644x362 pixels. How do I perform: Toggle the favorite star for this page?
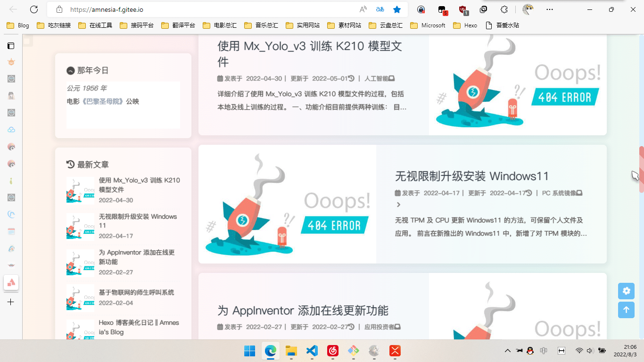tap(396, 9)
